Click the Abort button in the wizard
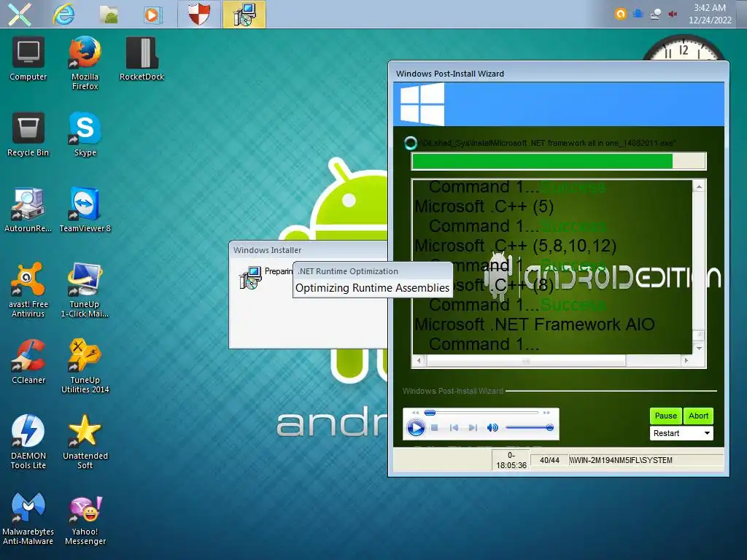The width and height of the screenshot is (747, 560). (698, 416)
